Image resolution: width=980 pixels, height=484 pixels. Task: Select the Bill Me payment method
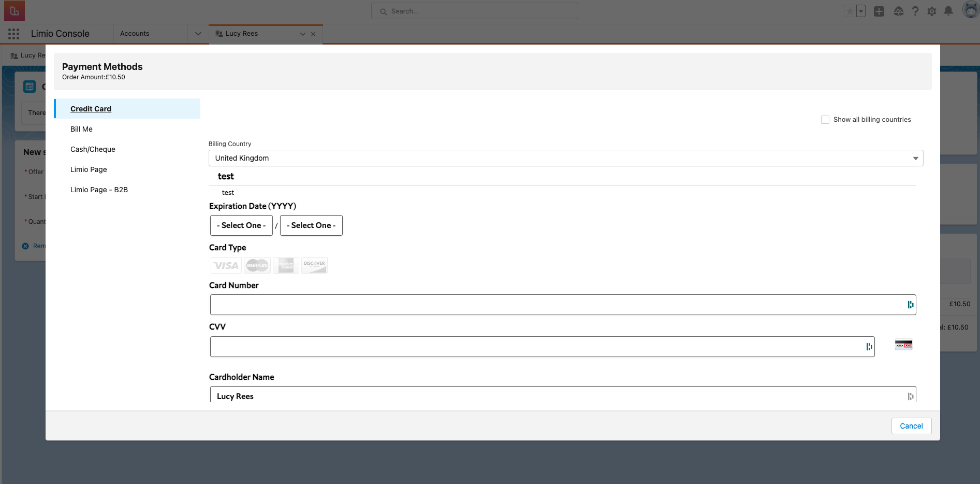click(81, 129)
